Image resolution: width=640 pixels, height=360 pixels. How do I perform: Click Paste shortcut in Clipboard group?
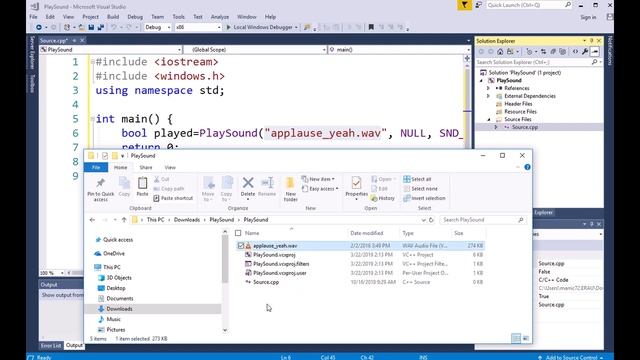point(173,198)
